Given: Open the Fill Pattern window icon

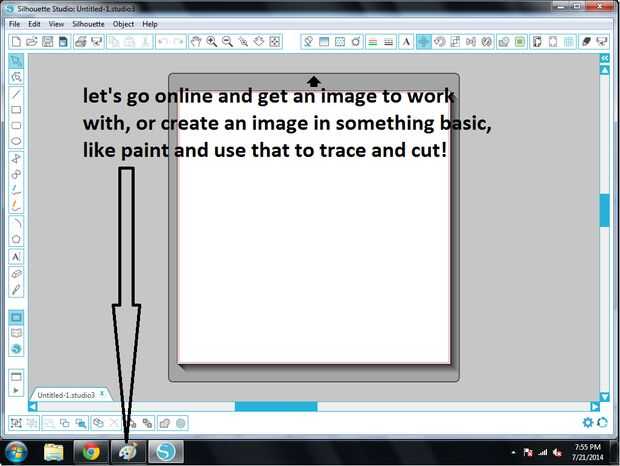Looking at the screenshot, I should [x=340, y=42].
